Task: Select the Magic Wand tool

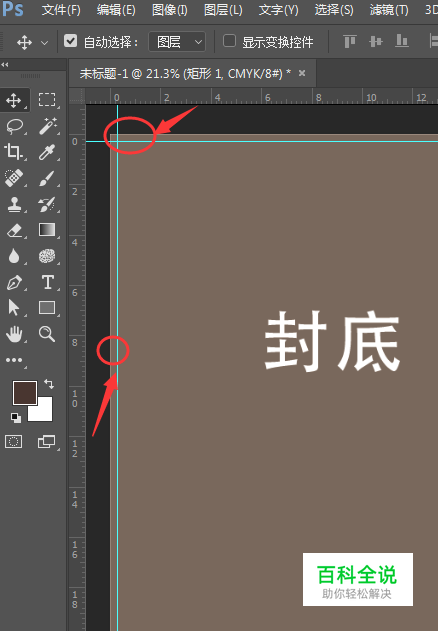Action: (48, 126)
